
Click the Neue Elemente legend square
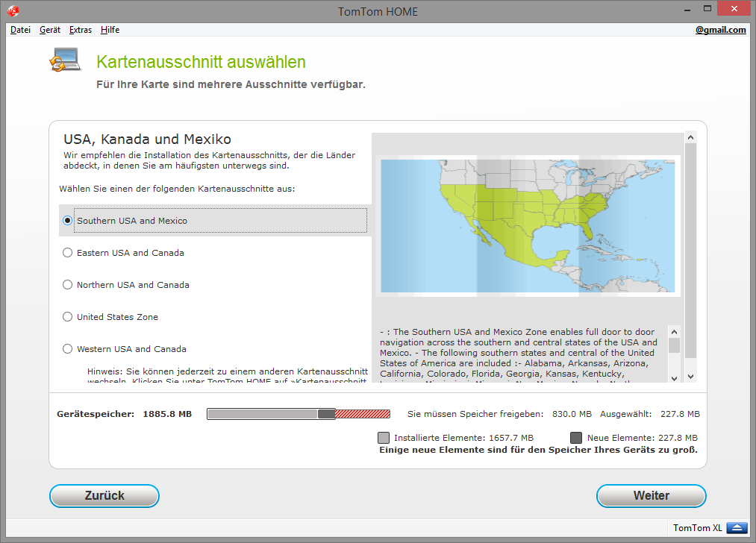tap(576, 438)
